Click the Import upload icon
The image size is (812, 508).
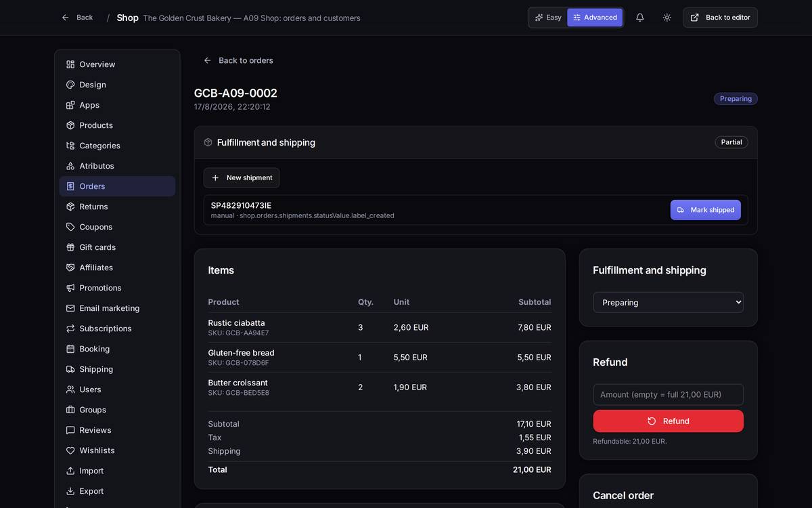[70, 471]
